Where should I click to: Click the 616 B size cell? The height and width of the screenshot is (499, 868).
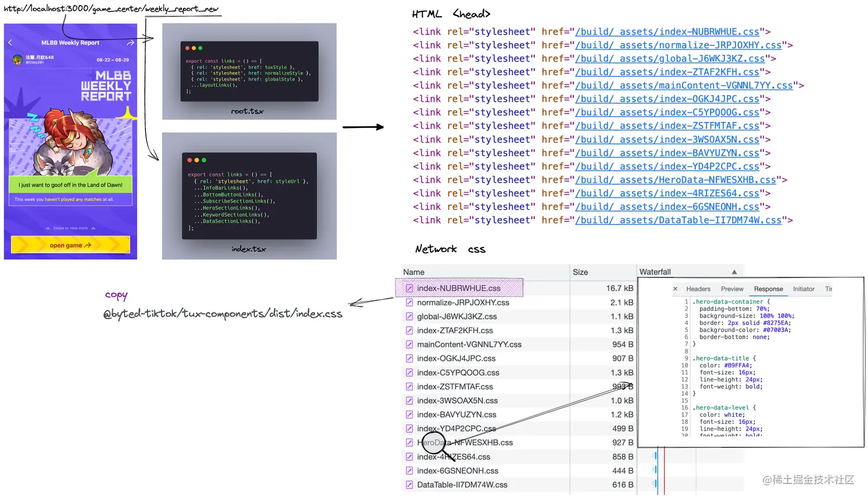coord(623,485)
